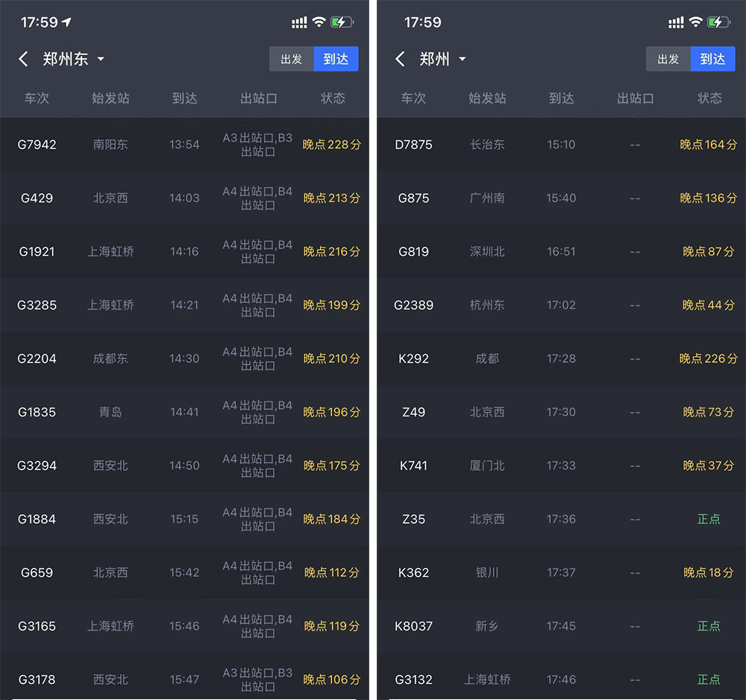Open 郑州 station dropdown

(463, 60)
